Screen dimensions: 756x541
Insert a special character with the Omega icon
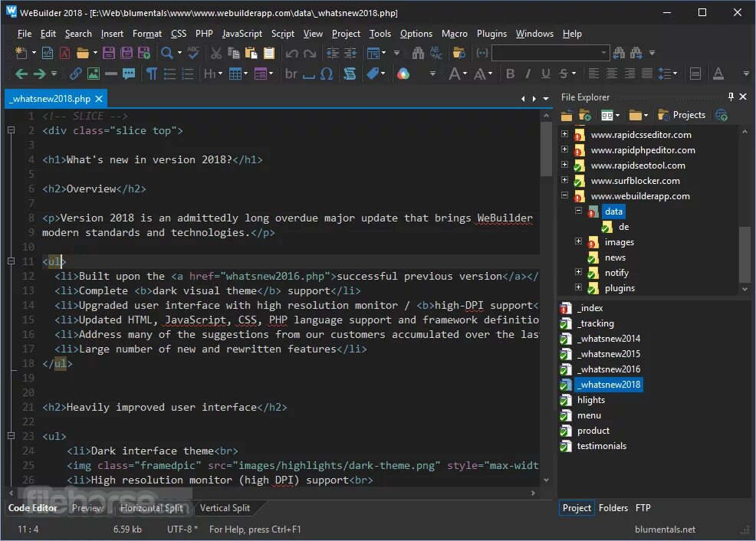click(327, 74)
